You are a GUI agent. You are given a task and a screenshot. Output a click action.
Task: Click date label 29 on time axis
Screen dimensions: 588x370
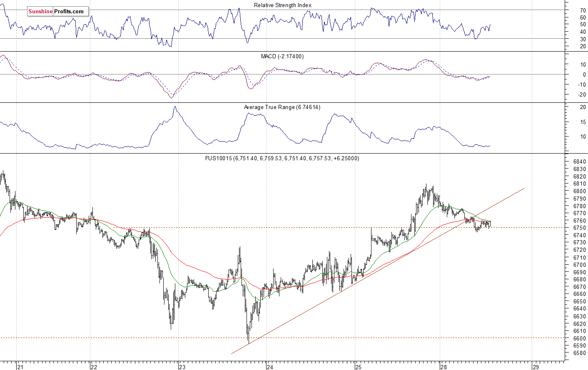pos(536,367)
